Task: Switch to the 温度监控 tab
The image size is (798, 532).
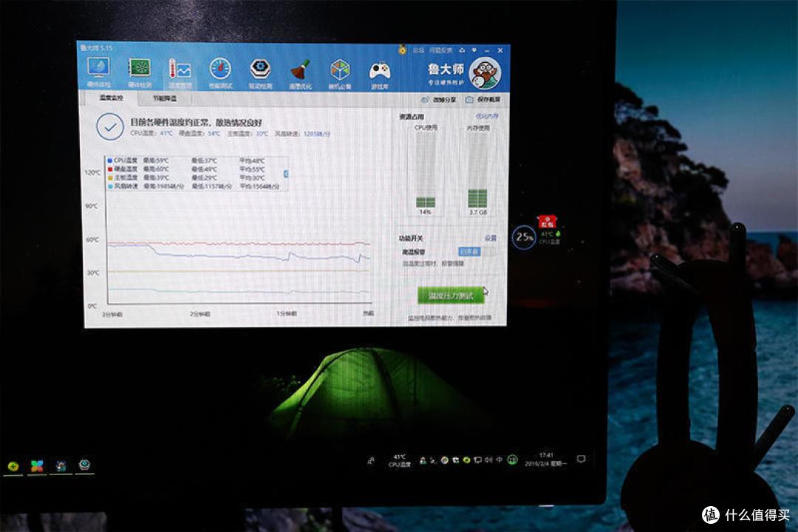Action: (x=111, y=98)
